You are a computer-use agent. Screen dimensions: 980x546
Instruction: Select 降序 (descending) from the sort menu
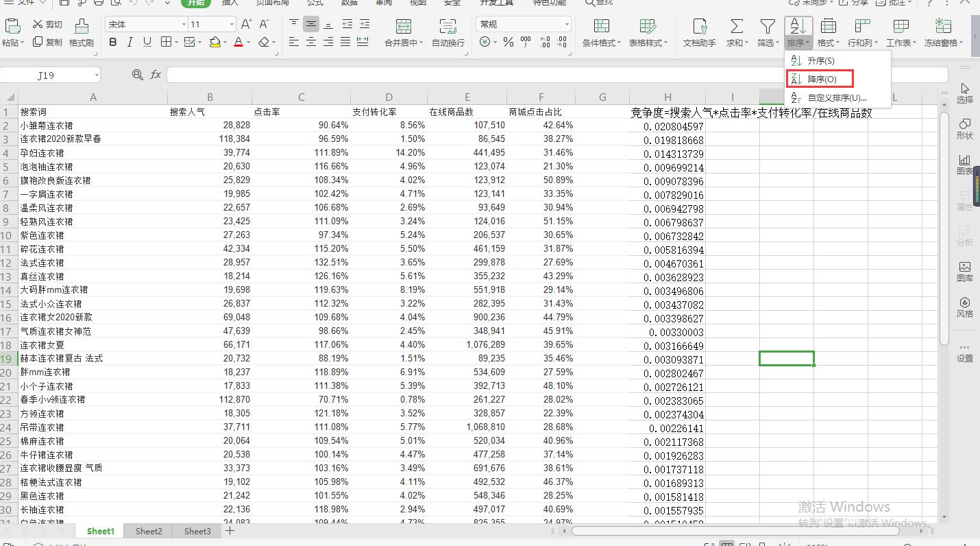click(820, 78)
